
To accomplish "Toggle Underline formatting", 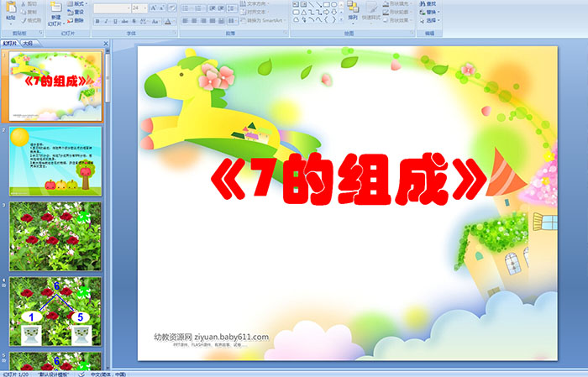I will point(116,21).
